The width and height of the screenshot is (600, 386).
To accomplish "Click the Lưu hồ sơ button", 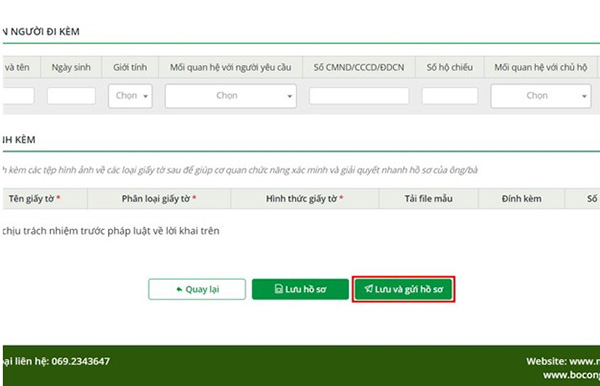I will [x=300, y=289].
